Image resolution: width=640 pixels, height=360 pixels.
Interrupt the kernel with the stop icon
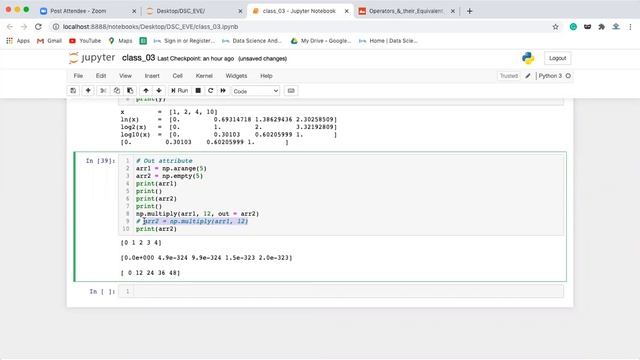[198, 91]
